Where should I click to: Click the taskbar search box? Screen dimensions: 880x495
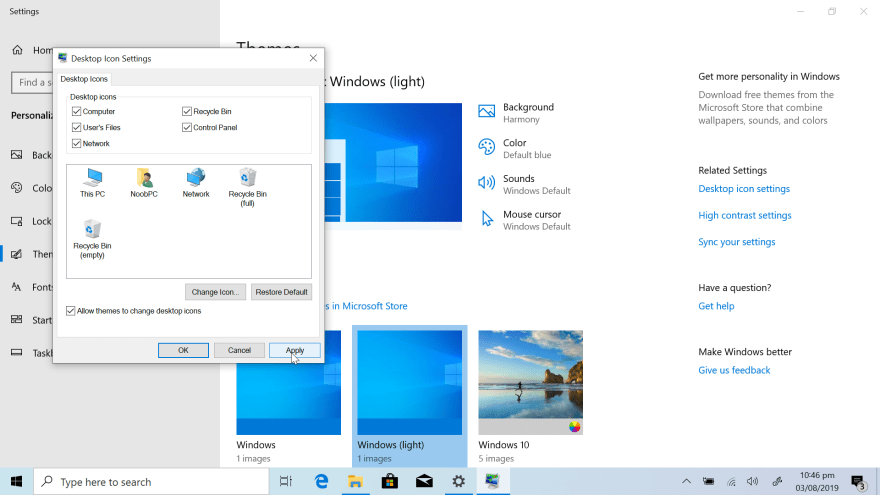click(152, 482)
